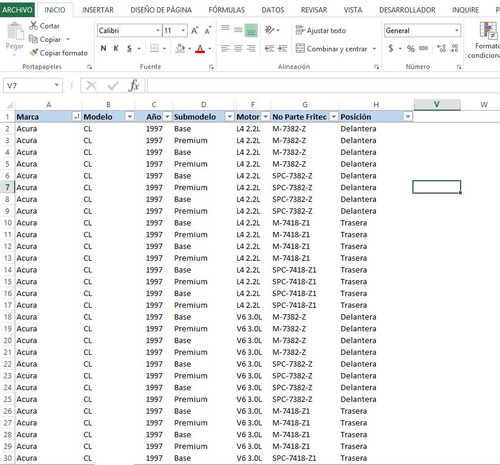Open Número dialog launcher
Viewport: 500px width, 465px height.
click(459, 67)
